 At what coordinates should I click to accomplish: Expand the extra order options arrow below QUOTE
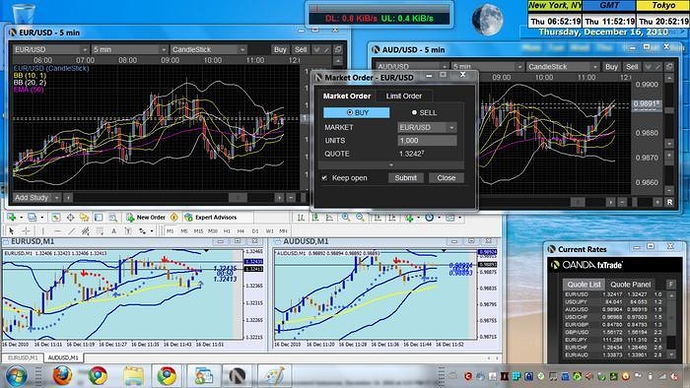[x=391, y=165]
